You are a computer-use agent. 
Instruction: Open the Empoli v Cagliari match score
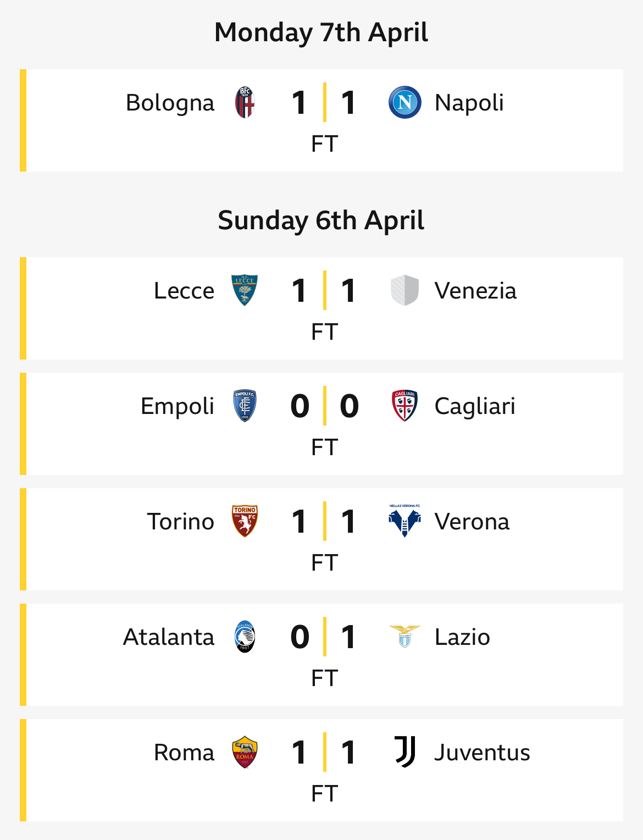tap(325, 406)
